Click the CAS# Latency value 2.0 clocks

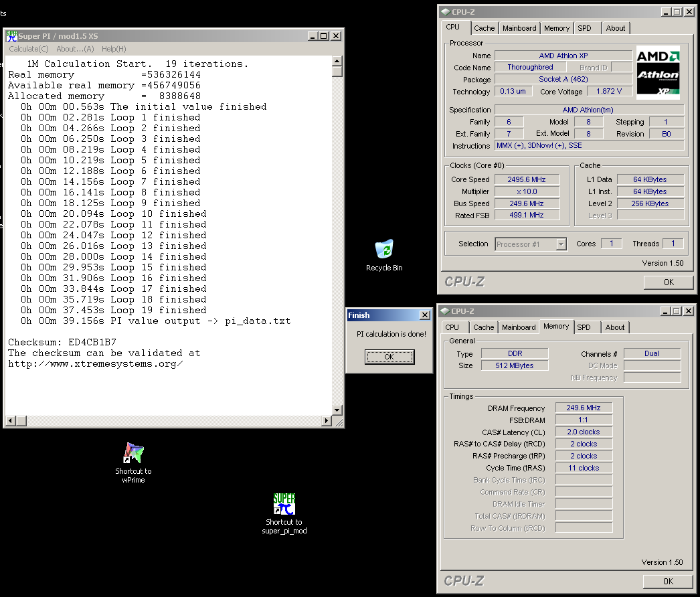[x=584, y=432]
